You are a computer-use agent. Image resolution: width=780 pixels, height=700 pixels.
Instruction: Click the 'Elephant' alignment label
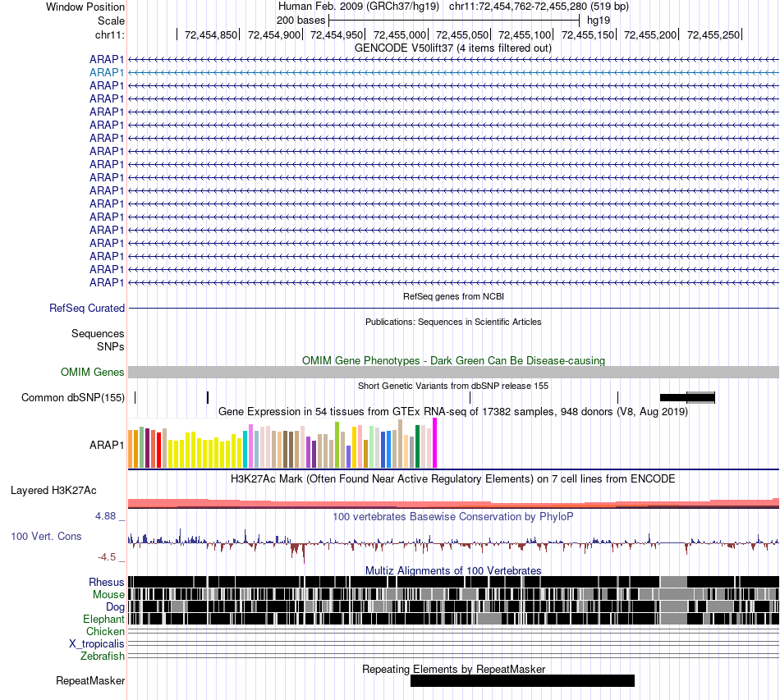103,619
